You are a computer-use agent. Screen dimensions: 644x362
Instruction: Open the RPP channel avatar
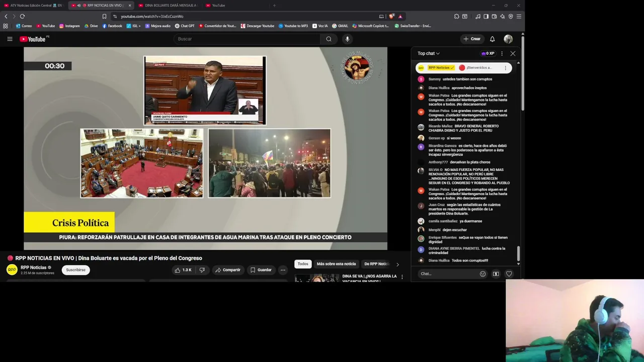(x=12, y=270)
